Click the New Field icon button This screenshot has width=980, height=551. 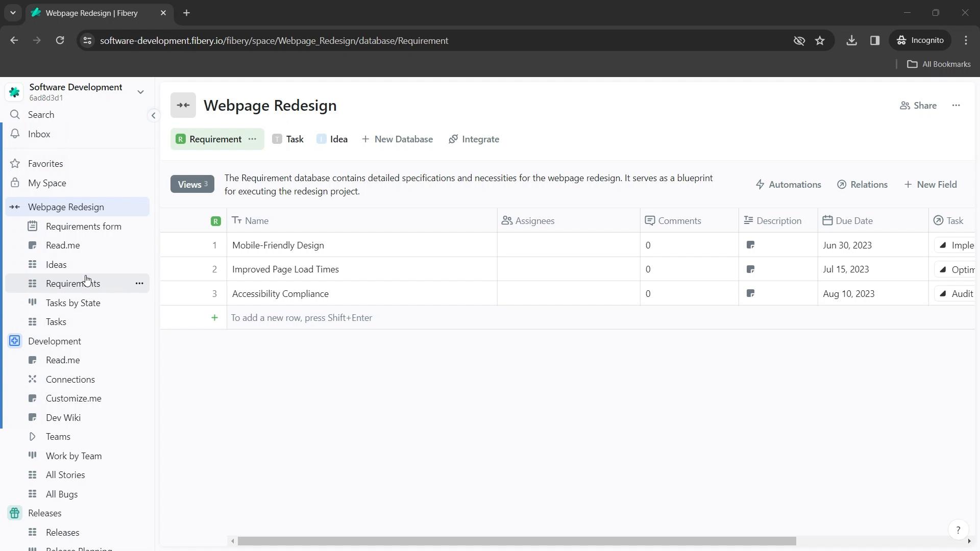tap(909, 184)
